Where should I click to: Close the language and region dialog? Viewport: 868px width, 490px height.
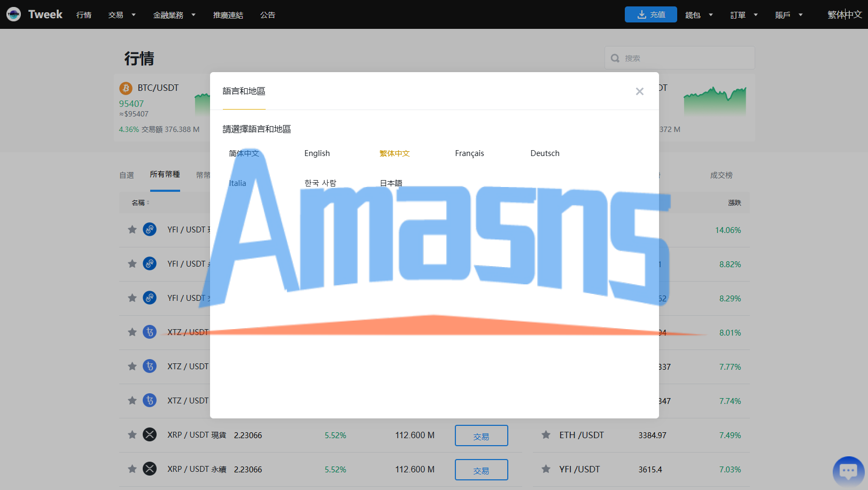pyautogui.click(x=639, y=91)
